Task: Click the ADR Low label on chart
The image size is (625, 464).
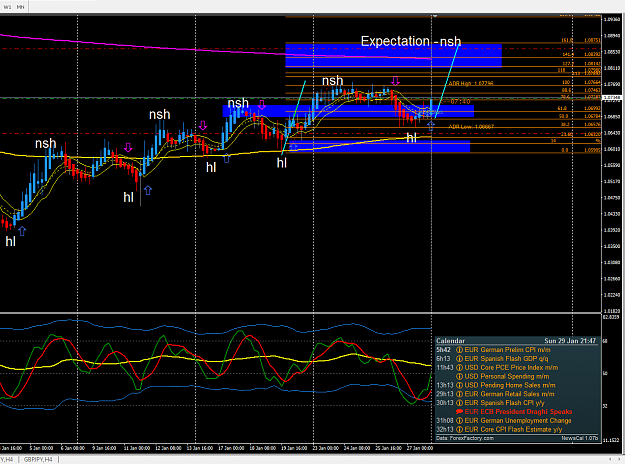Action: tap(471, 127)
